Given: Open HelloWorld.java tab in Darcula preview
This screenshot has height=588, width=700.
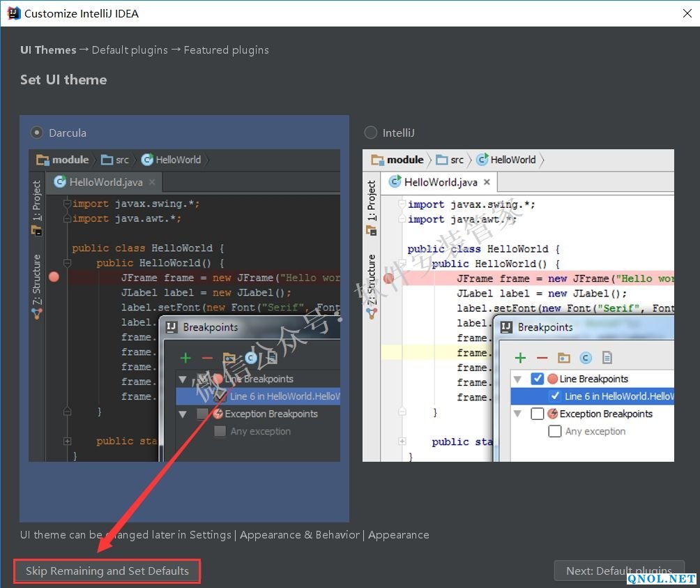Looking at the screenshot, I should coord(105,182).
